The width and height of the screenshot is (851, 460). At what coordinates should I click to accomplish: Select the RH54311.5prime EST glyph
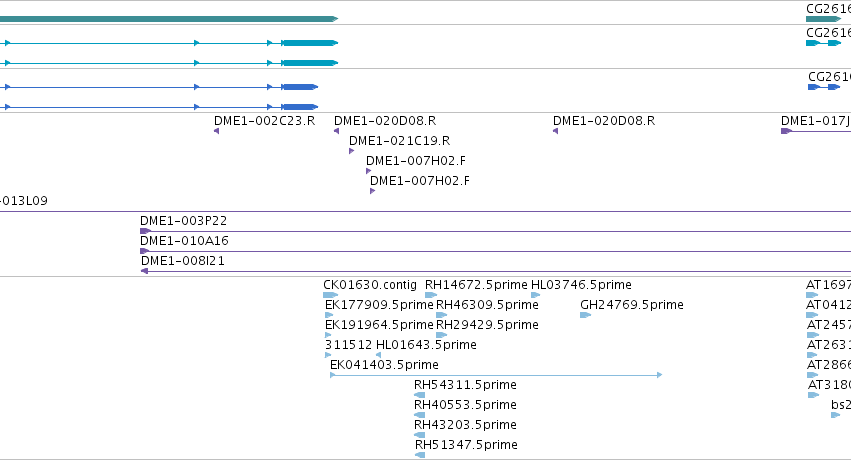click(x=420, y=395)
